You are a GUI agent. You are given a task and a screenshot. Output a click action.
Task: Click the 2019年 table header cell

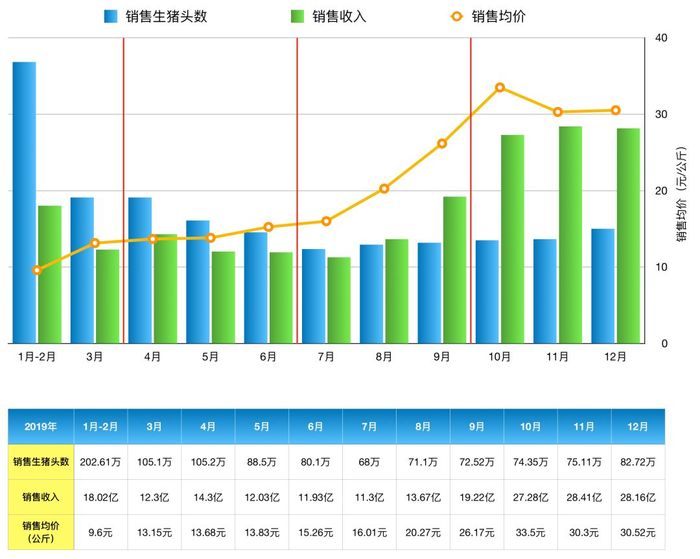pyautogui.click(x=41, y=426)
